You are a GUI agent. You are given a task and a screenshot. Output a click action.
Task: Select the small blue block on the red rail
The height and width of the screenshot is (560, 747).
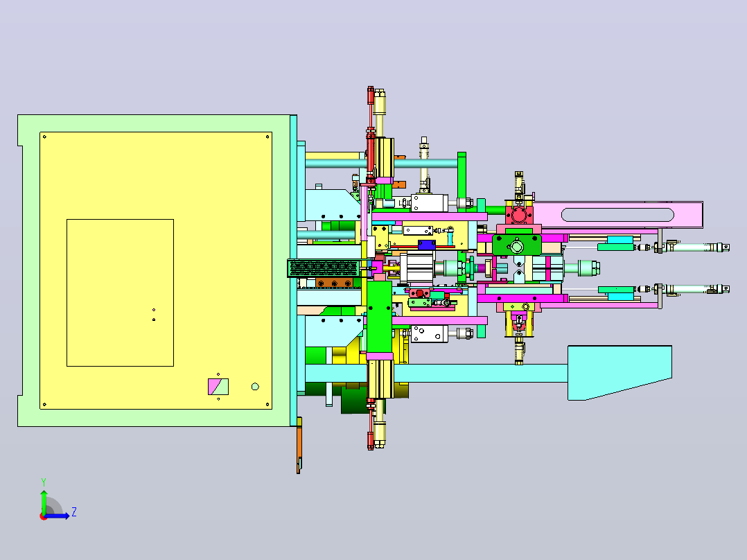426,245
